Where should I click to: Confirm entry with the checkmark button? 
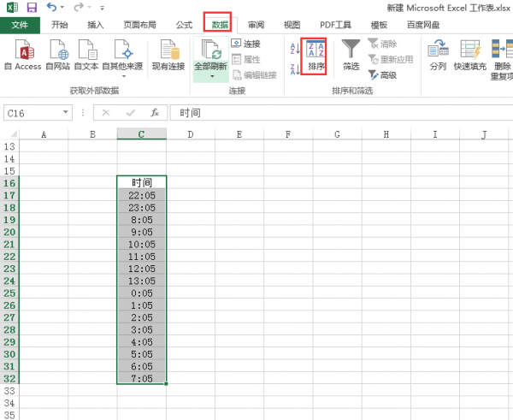coord(131,113)
